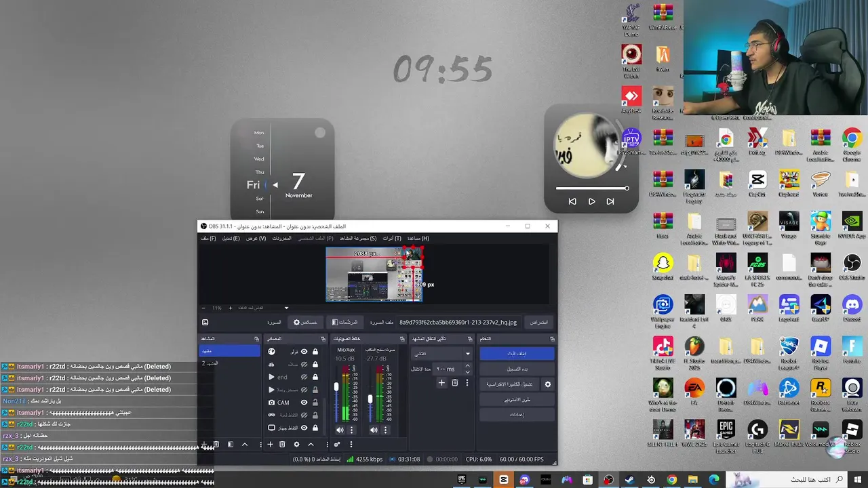
Task: Toggle lock on the CAM source
Action: [315, 403]
